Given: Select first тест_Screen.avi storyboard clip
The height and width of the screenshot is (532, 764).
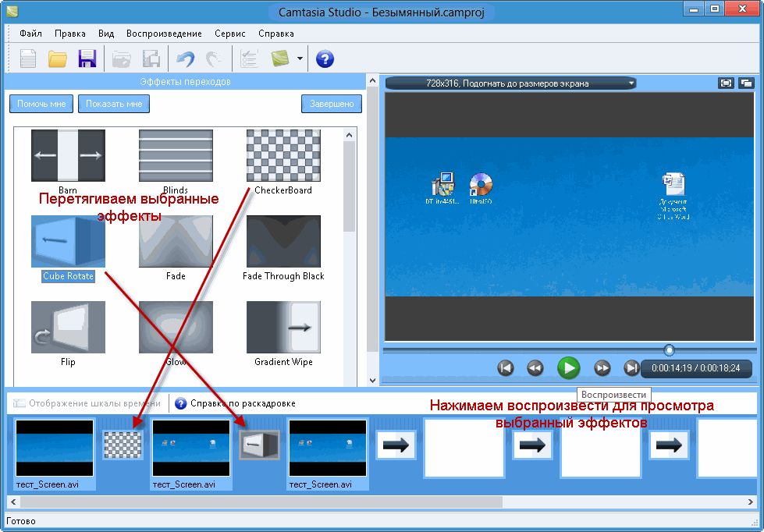Looking at the screenshot, I should tap(55, 455).
